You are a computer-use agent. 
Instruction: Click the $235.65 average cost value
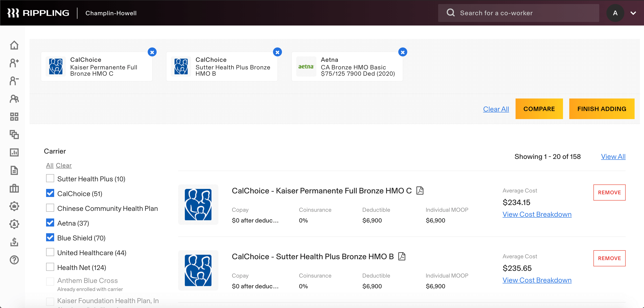coord(517,268)
